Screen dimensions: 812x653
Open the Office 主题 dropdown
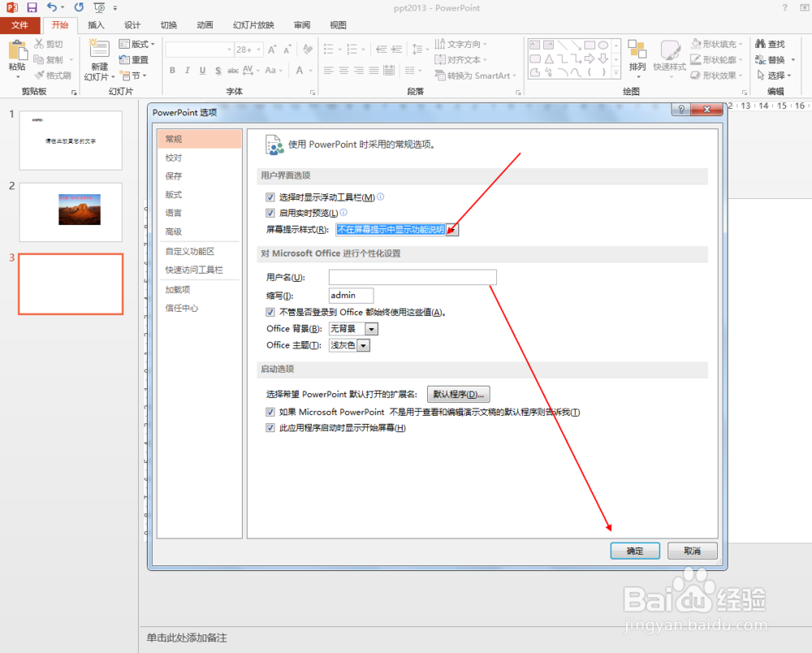(x=364, y=345)
